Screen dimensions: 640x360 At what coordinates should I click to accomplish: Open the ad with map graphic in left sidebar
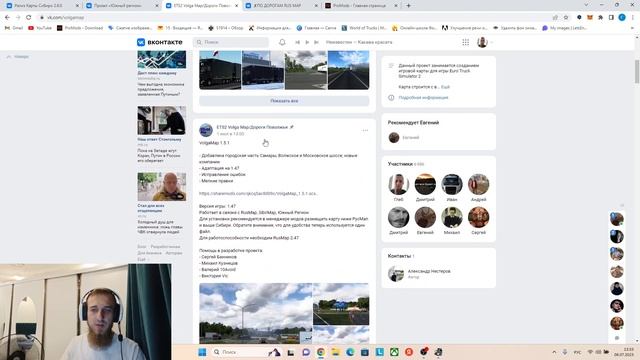tap(162, 60)
